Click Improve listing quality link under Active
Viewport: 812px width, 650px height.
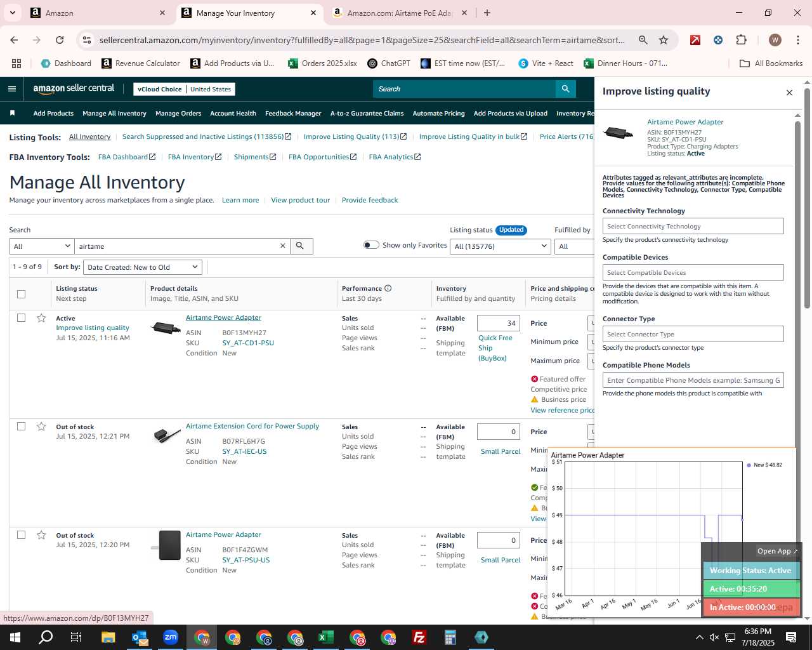tap(93, 328)
